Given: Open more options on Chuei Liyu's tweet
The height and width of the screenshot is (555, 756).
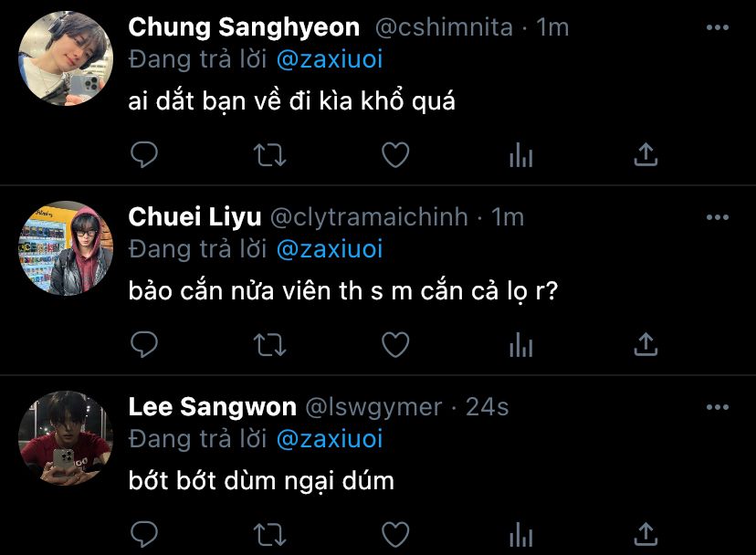Looking at the screenshot, I should click(x=718, y=217).
